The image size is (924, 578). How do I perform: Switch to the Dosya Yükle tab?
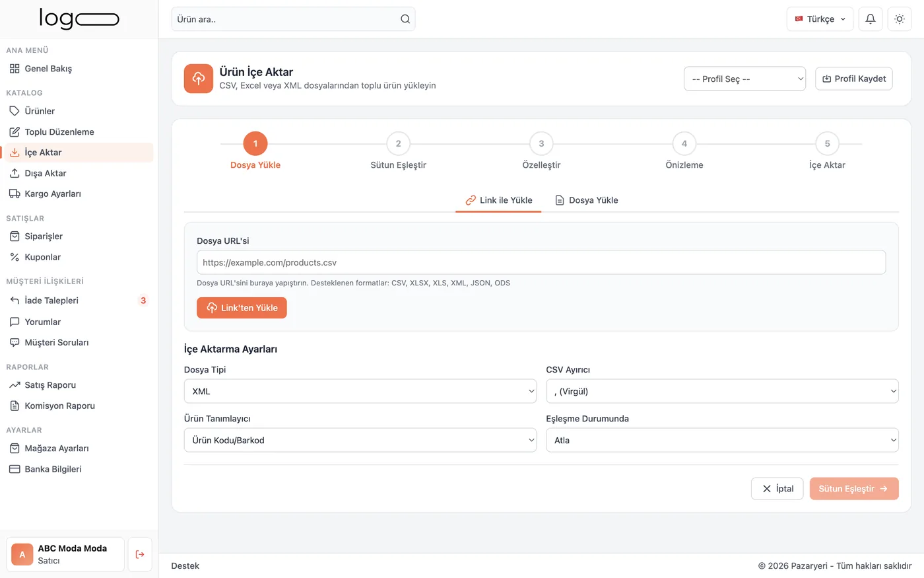pyautogui.click(x=586, y=200)
